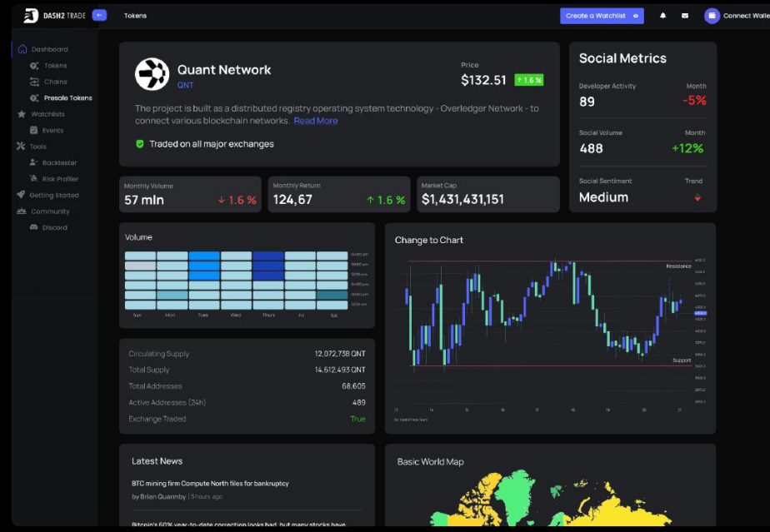Open the notifications bell

tap(662, 16)
